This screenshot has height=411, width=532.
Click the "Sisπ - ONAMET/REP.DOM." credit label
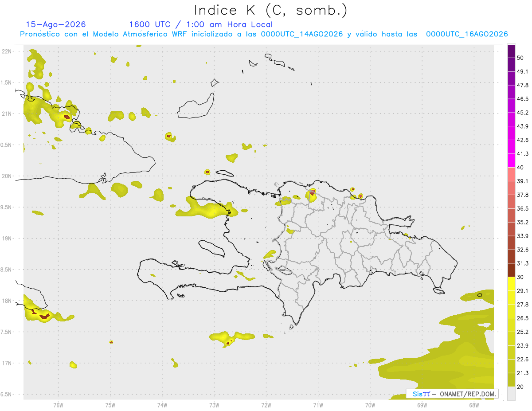[452, 394]
